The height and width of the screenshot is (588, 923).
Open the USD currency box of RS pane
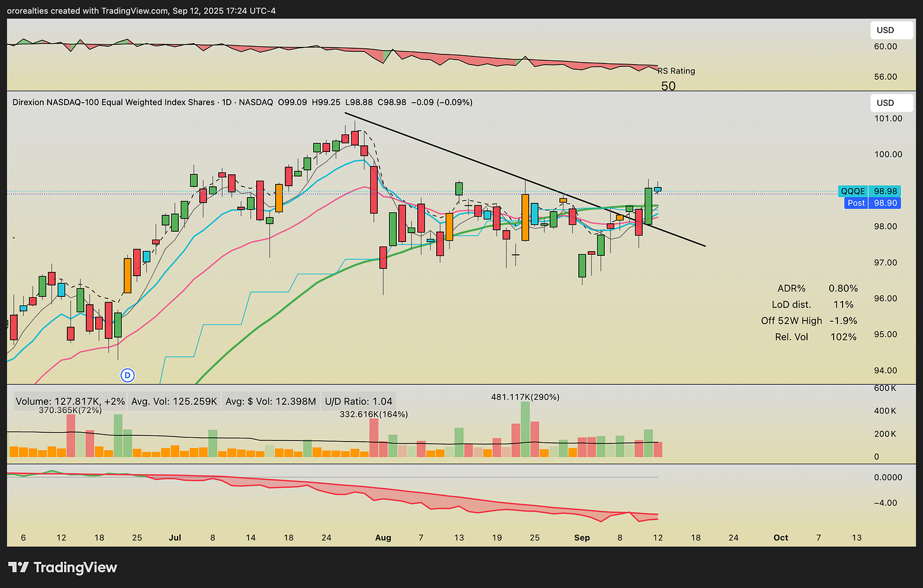click(x=891, y=30)
